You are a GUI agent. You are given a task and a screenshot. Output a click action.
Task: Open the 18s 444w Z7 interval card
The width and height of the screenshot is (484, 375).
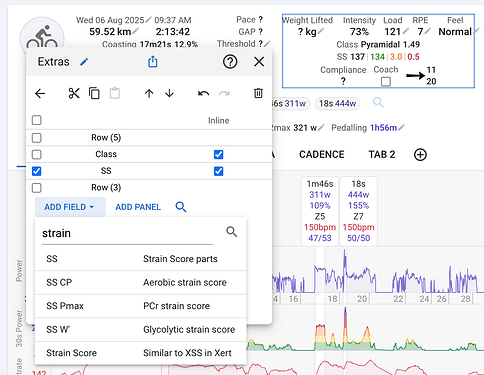coord(358,211)
